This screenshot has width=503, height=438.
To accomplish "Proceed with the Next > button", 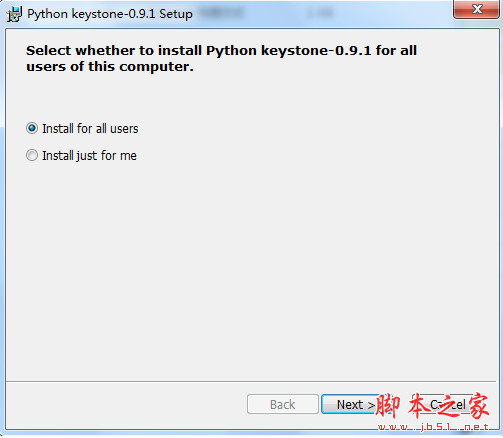I will point(350,404).
